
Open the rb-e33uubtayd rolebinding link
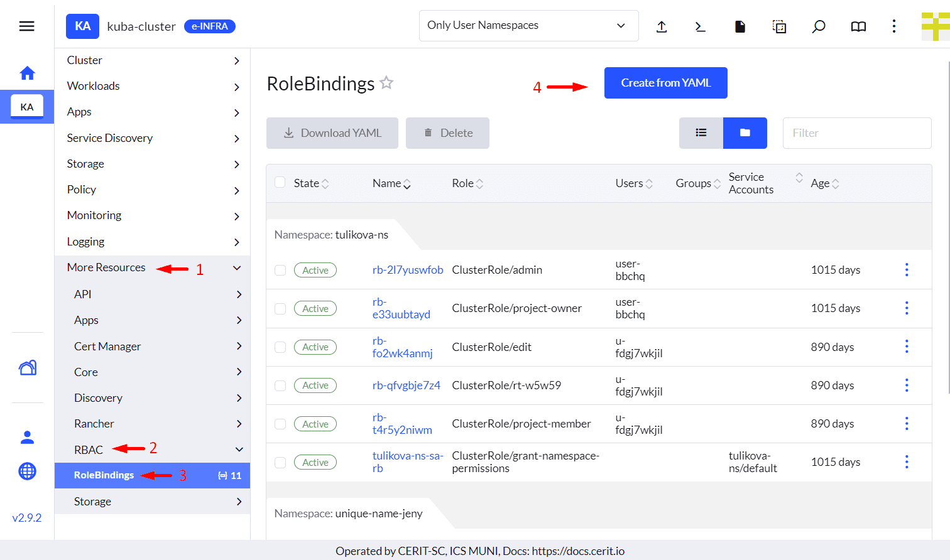click(401, 308)
